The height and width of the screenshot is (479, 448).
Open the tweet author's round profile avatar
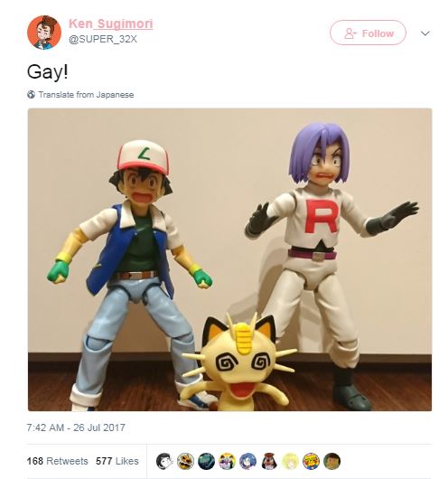click(x=44, y=32)
